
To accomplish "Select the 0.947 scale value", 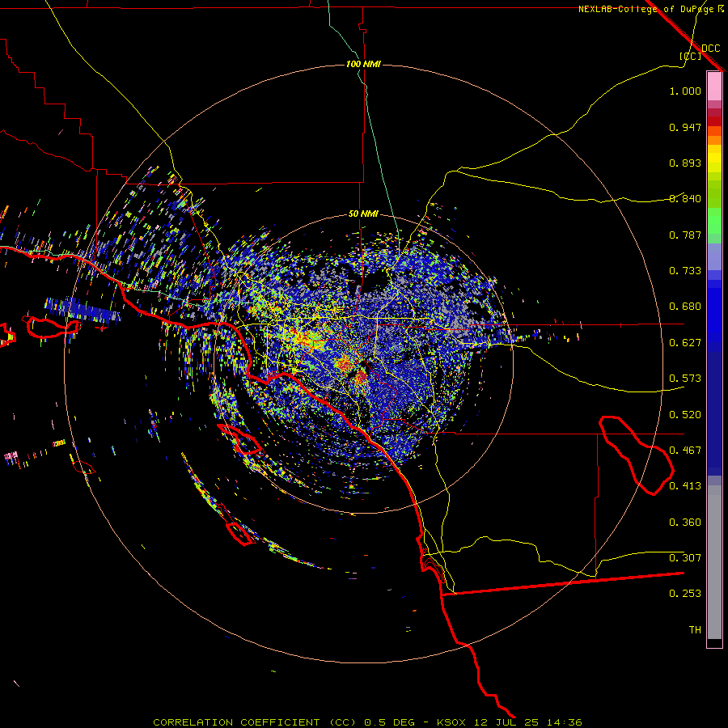I will point(685,127).
